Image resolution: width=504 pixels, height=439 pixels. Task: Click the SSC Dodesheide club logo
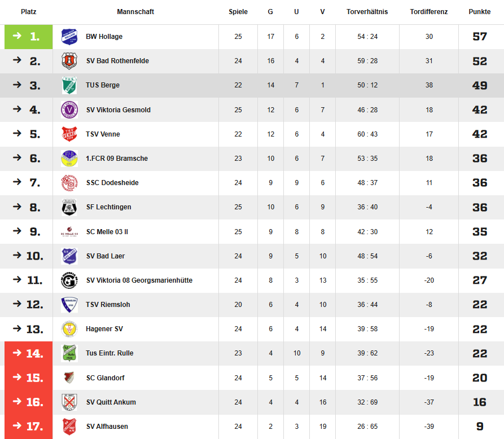69,183
